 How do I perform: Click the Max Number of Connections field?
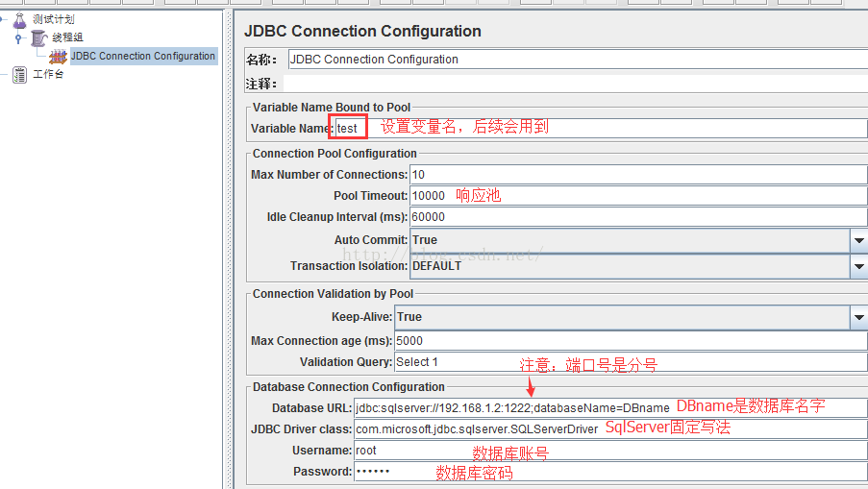639,175
